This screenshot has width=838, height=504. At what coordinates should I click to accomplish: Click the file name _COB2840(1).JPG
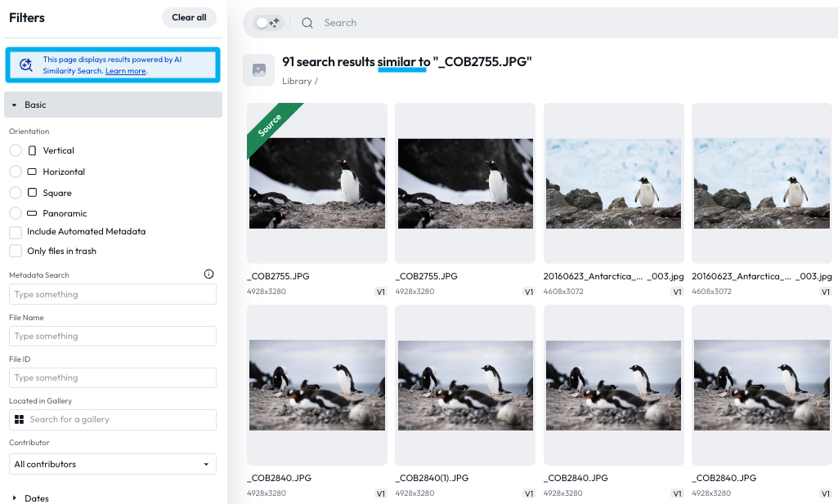(x=432, y=478)
